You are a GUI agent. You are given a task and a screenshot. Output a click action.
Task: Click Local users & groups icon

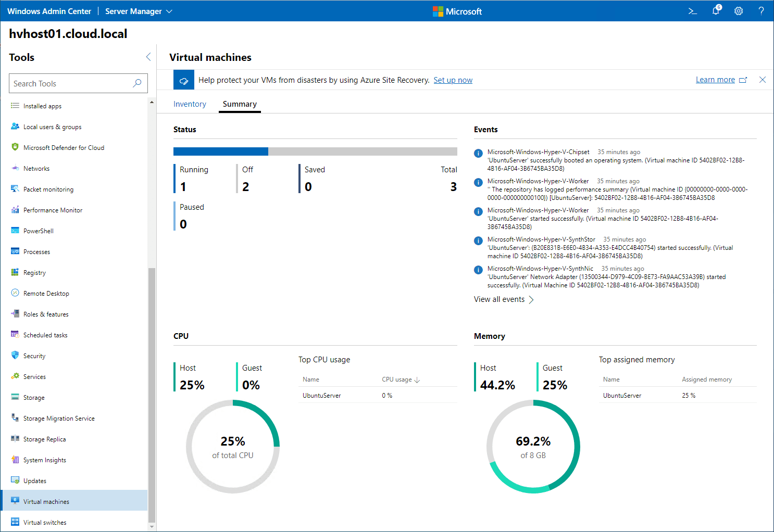point(15,126)
